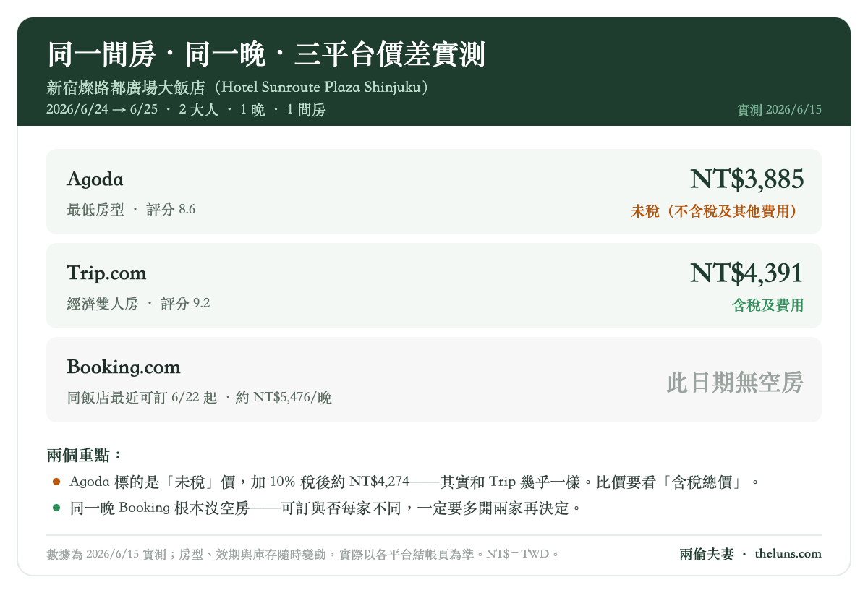Click the 兩倫夫妻 author name
Viewport: 868px width, 593px height.
tap(707, 554)
